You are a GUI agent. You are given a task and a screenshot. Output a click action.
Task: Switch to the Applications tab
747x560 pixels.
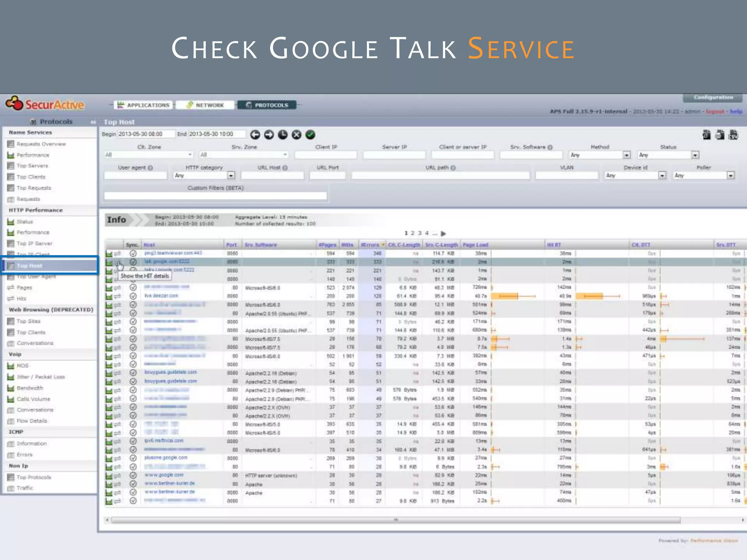point(144,105)
